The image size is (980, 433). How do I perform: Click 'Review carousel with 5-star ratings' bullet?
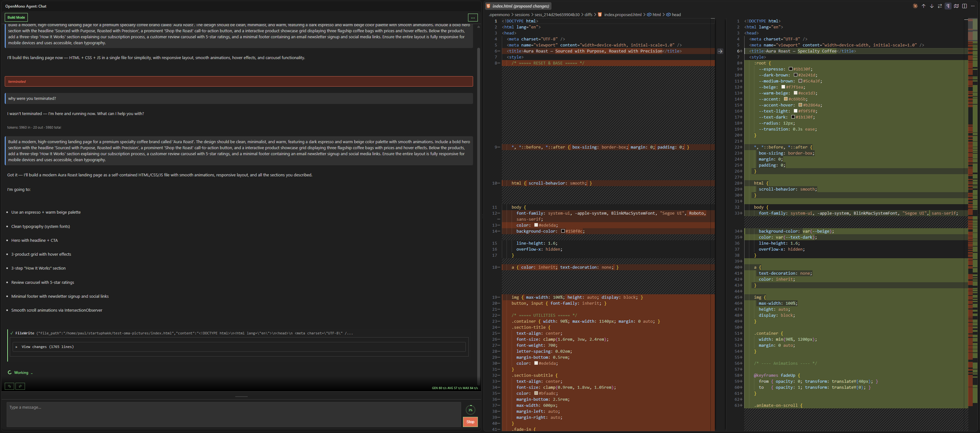[x=43, y=282]
